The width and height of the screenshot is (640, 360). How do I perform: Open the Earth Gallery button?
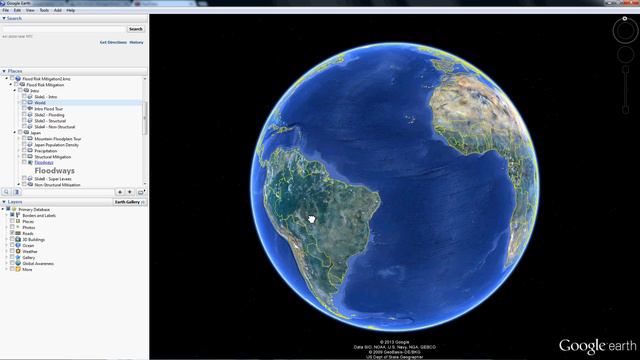[x=129, y=202]
